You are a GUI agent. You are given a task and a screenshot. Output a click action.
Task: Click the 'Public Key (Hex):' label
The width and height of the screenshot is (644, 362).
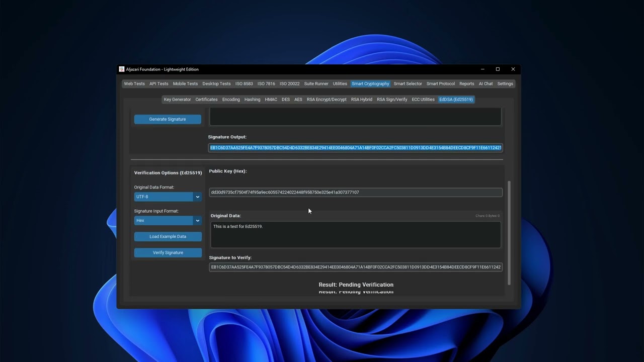[x=228, y=171]
